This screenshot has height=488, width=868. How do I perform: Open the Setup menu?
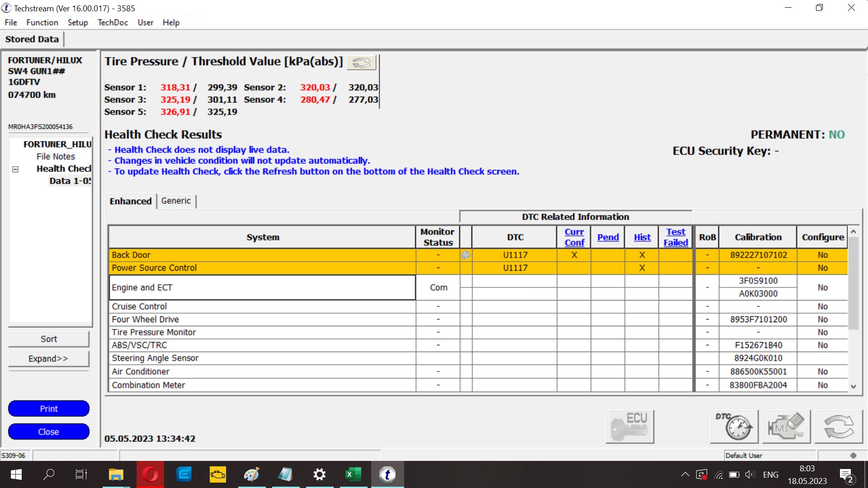click(78, 23)
